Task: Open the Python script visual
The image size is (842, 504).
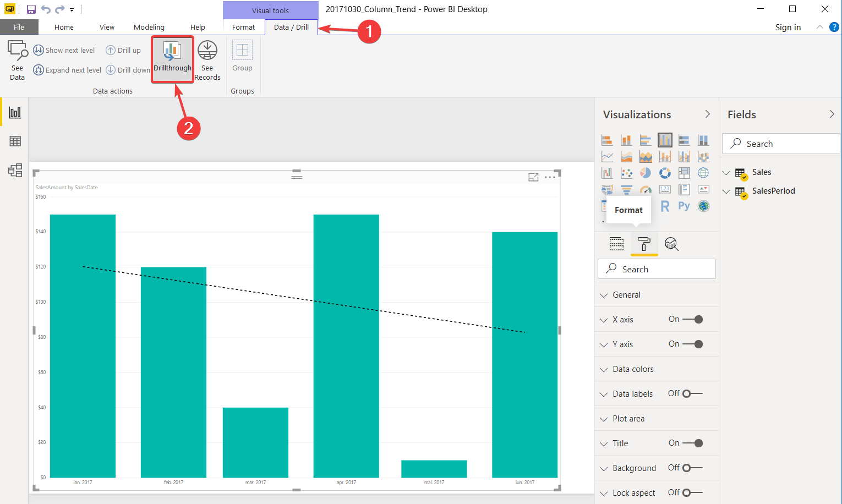Action: (x=684, y=206)
